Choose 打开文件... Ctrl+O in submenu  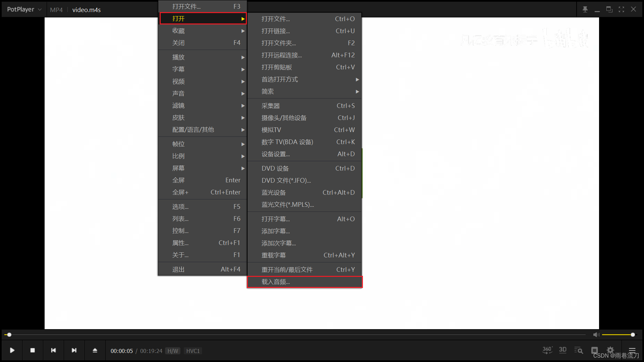[305, 19]
